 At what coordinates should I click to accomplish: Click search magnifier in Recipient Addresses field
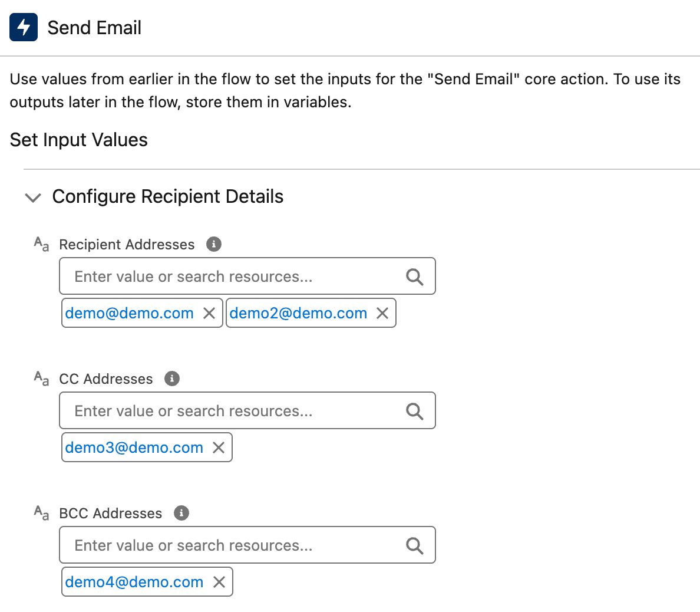point(415,277)
